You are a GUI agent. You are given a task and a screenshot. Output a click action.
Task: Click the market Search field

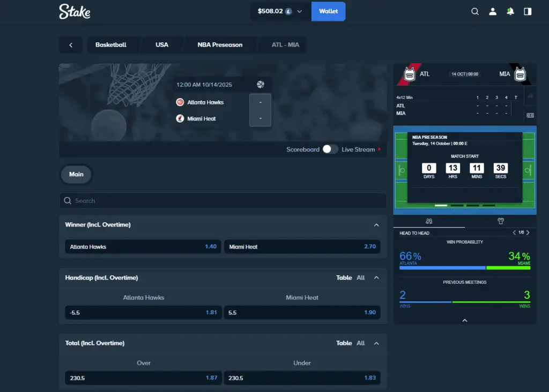pos(222,201)
